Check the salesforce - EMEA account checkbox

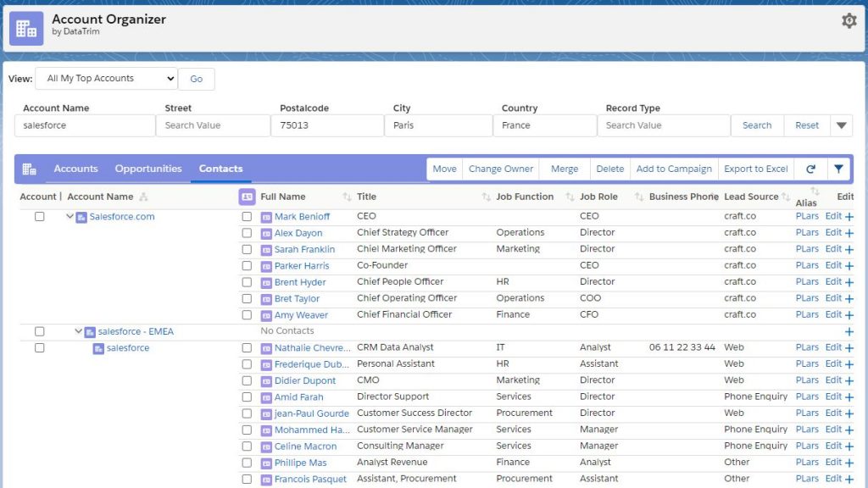39,331
